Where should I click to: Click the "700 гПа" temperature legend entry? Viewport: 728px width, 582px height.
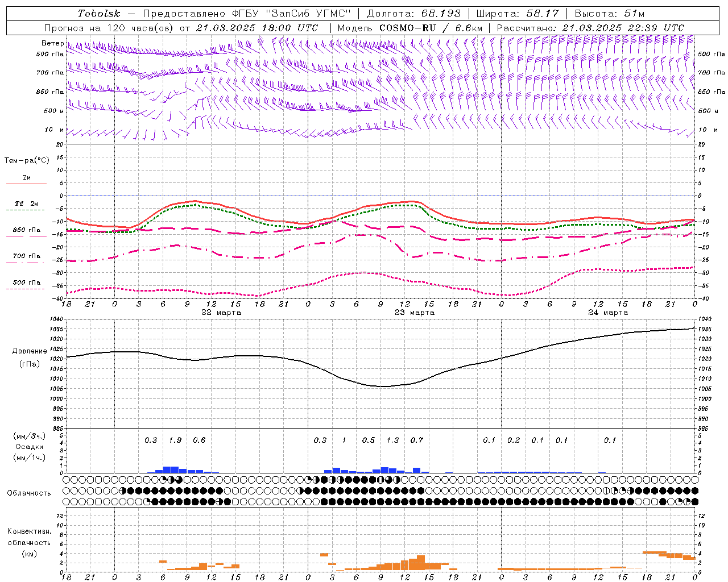coord(27,256)
